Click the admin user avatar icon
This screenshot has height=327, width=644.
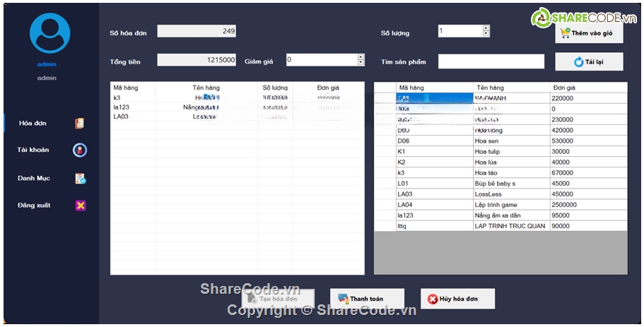pos(49,33)
